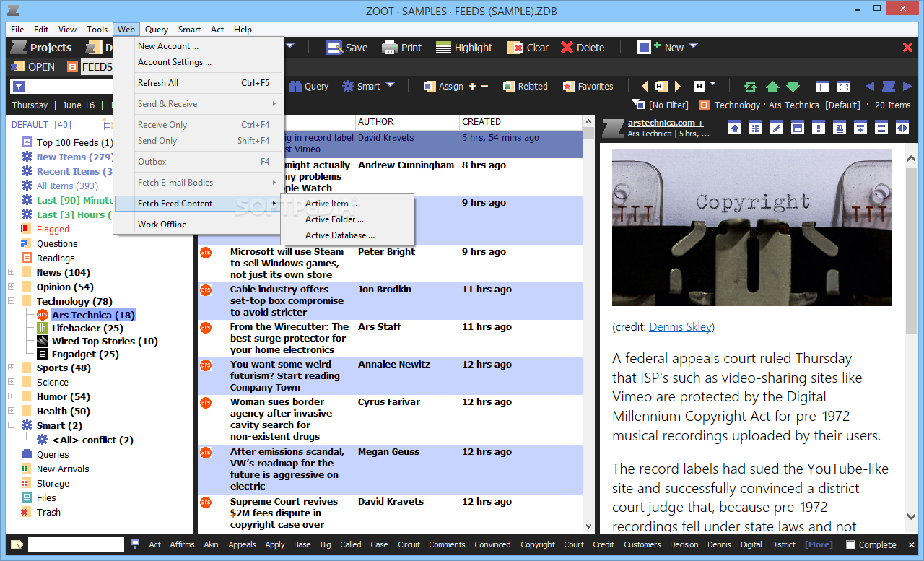Choose Account Settings menu item
Screen dimensions: 924x561
click(x=199, y=62)
